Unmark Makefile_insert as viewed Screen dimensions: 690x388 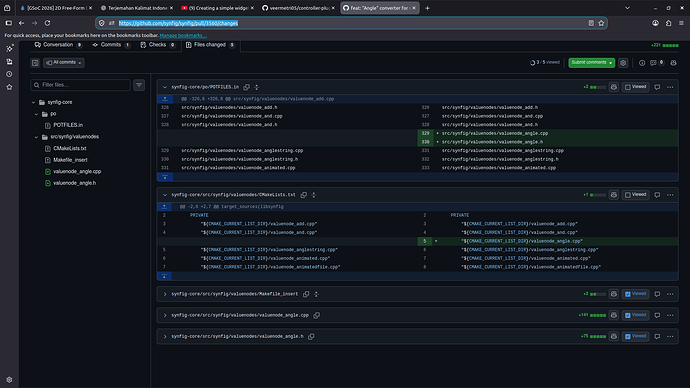[636, 294]
